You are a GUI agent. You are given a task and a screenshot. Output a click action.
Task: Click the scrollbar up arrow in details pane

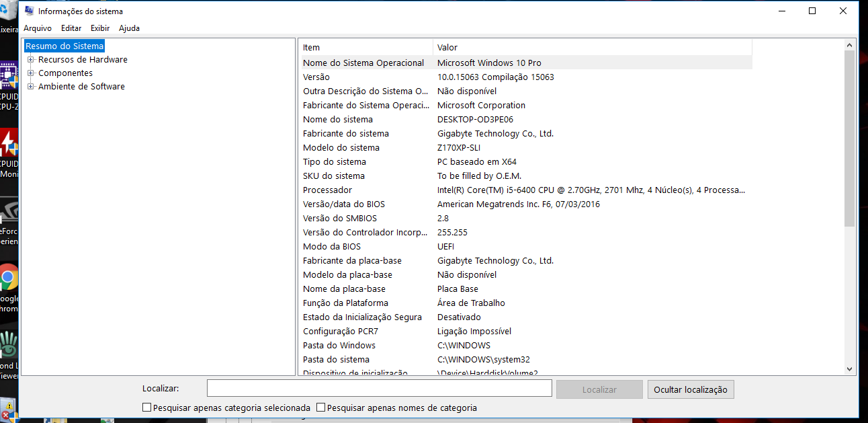[850, 44]
